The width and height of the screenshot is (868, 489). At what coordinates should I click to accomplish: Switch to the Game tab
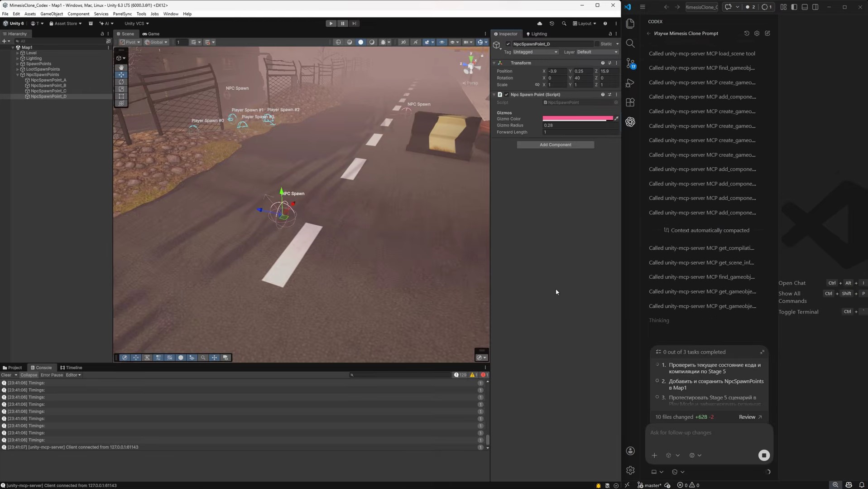pyautogui.click(x=151, y=34)
